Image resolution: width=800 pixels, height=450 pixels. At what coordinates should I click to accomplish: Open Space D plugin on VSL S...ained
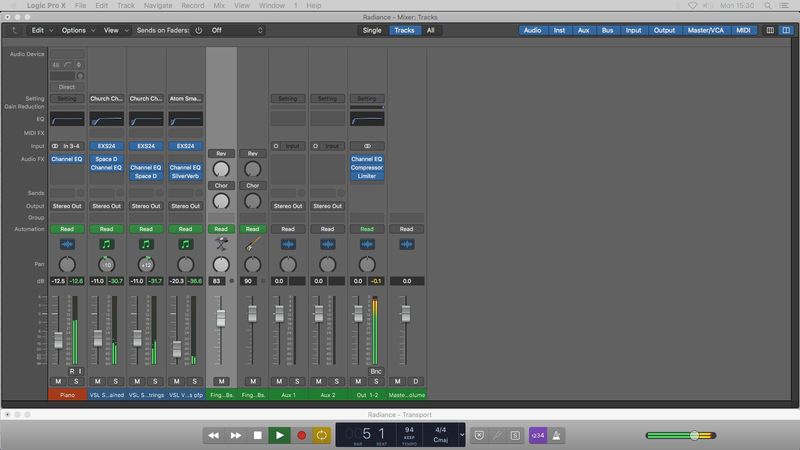pos(106,159)
